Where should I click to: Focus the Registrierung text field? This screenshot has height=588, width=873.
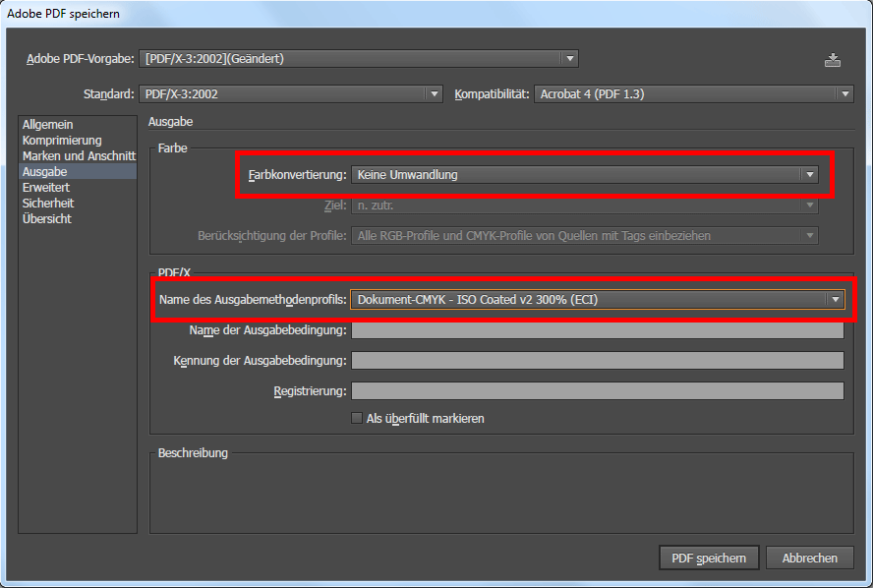coord(597,391)
